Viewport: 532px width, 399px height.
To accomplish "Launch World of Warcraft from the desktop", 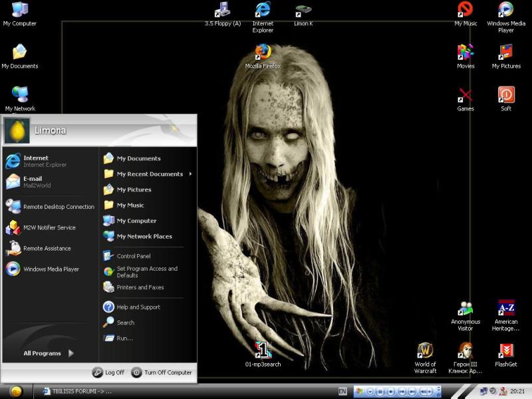I will click(425, 358).
